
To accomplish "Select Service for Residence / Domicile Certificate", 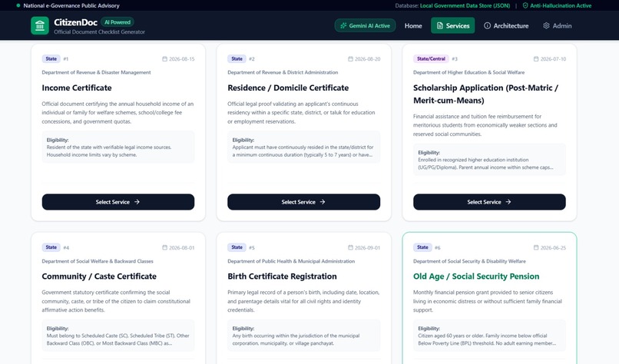I will pyautogui.click(x=303, y=202).
